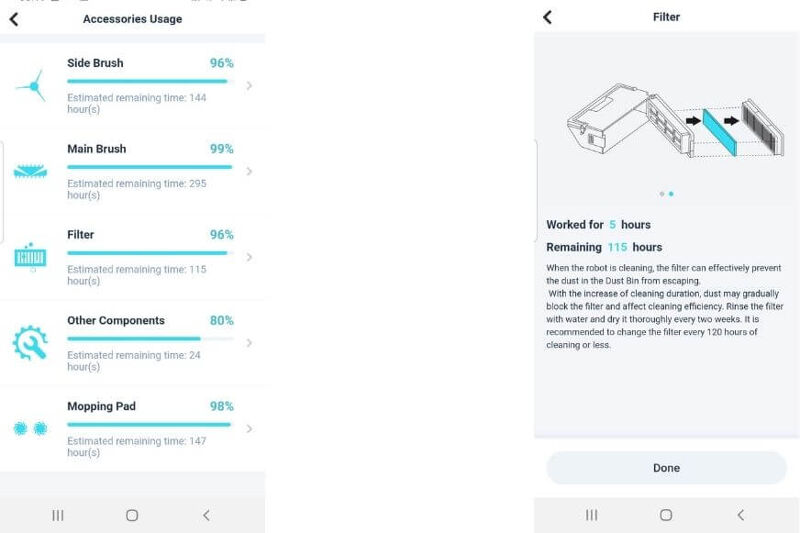Image resolution: width=800 pixels, height=533 pixels.
Task: Open Mopping Pad details chevron
Action: tap(249, 429)
